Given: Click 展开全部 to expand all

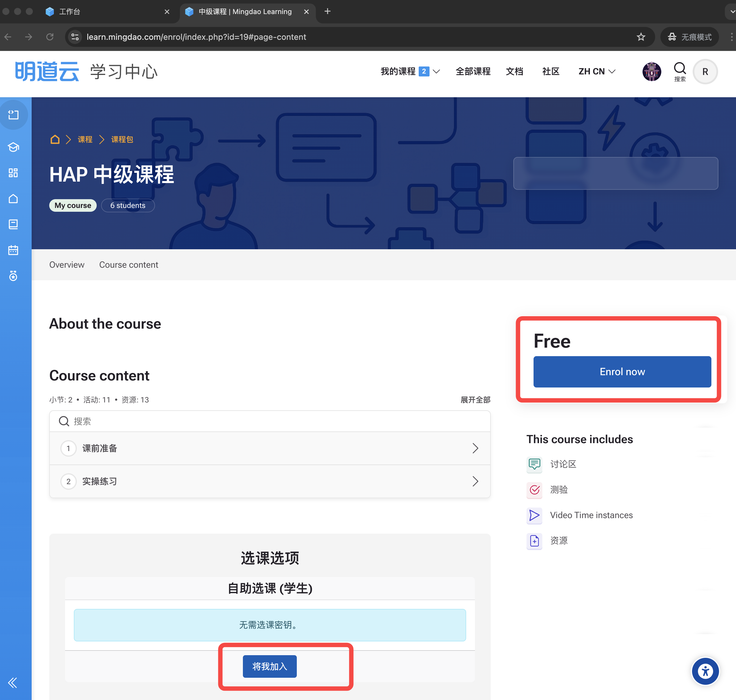Looking at the screenshot, I should (x=475, y=399).
